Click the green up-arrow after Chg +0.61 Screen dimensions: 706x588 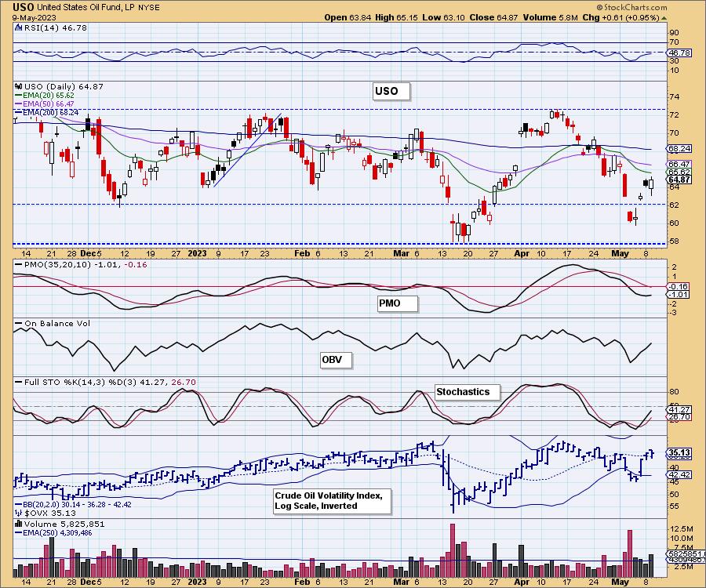[x=664, y=18]
